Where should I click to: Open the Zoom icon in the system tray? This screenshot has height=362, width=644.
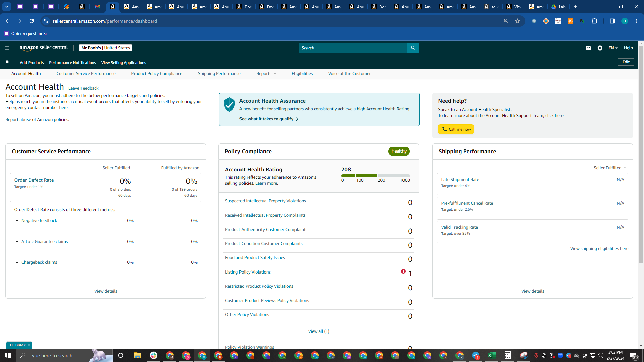coord(560,355)
